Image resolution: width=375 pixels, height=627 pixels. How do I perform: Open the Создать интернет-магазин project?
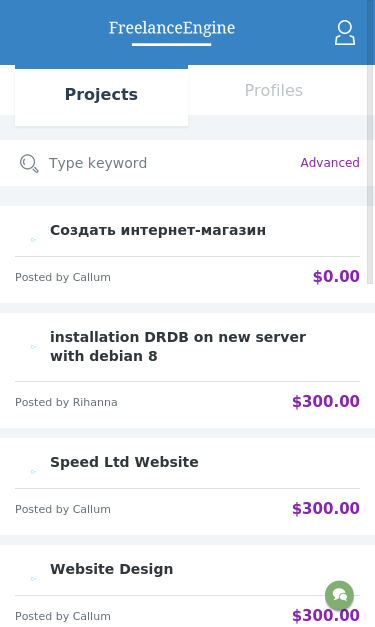click(x=158, y=230)
